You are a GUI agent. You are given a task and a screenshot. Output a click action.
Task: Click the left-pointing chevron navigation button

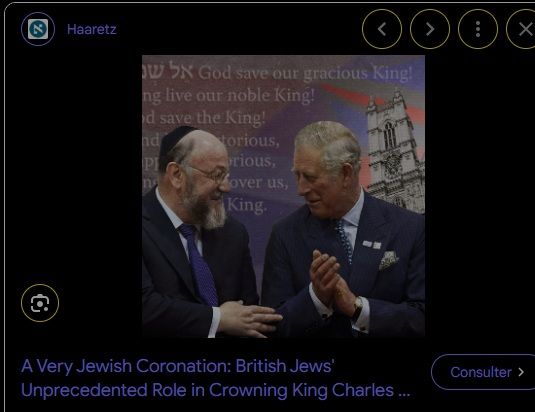382,29
